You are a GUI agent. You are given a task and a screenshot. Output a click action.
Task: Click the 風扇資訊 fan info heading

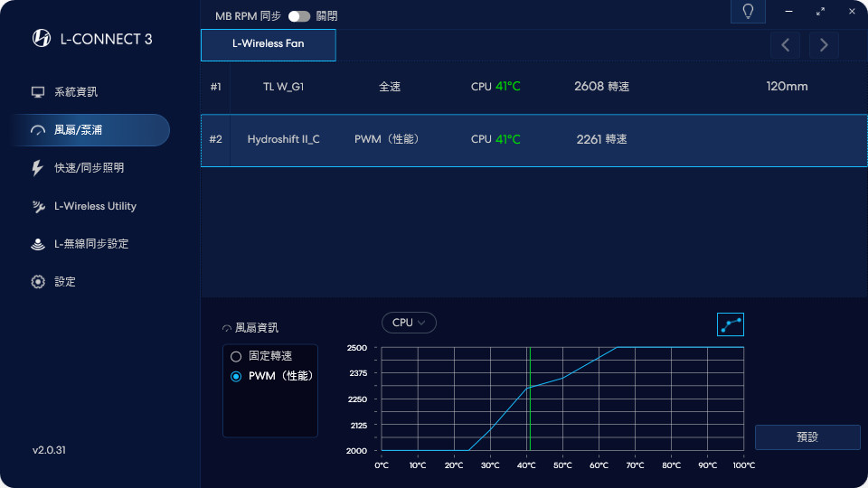pos(256,328)
